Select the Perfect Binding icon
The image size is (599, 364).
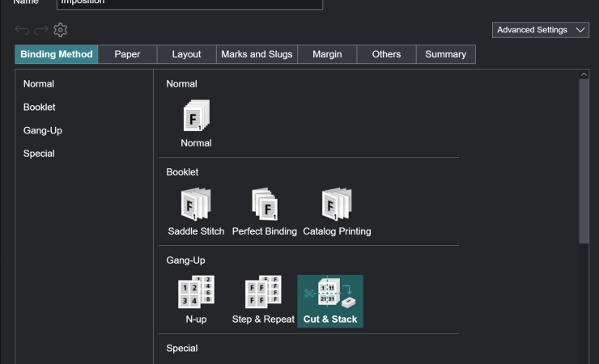point(264,205)
